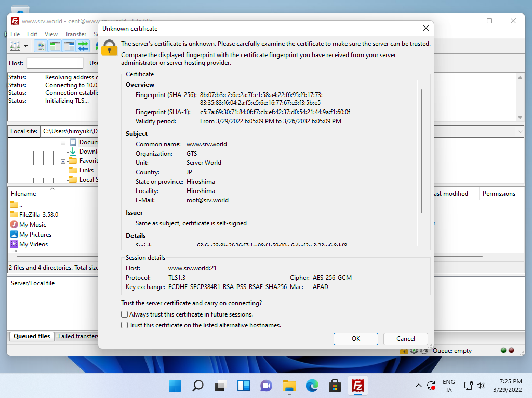
Task: Toggle local directory tree display icon
Action: [x=55, y=46]
